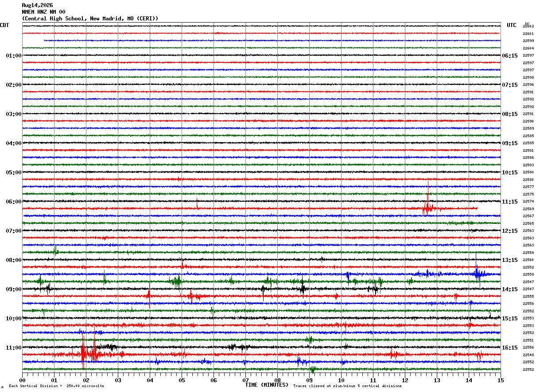Image resolution: width=536 pixels, height=392 pixels.
Task: Click the DC offset value 22554
Action: (x=528, y=253)
